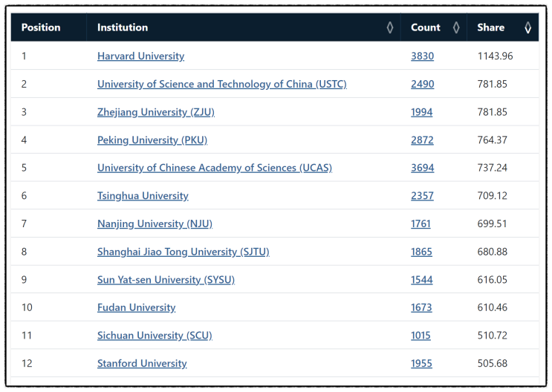Image resolution: width=552 pixels, height=392 pixels.
Task: Sort table by Share column arrows
Action: tap(527, 28)
